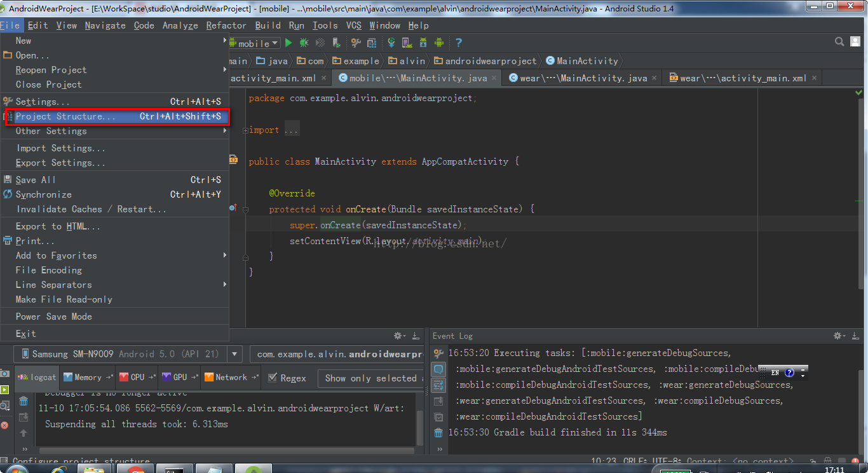This screenshot has height=473, width=868.
Task: Switch to wear MainActivity.java tab
Action: pyautogui.click(x=583, y=78)
